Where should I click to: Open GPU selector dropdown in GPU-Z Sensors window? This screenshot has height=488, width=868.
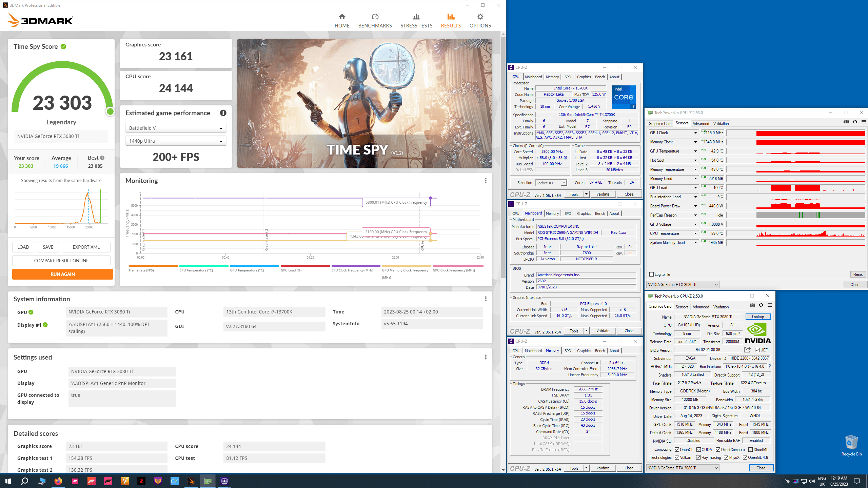(683, 284)
